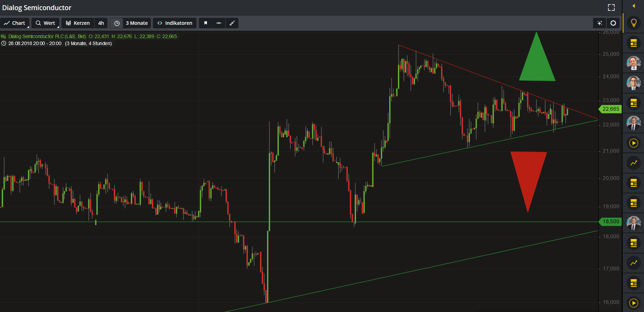
Task: Click the 18,500 green price level marker
Action: coord(610,222)
